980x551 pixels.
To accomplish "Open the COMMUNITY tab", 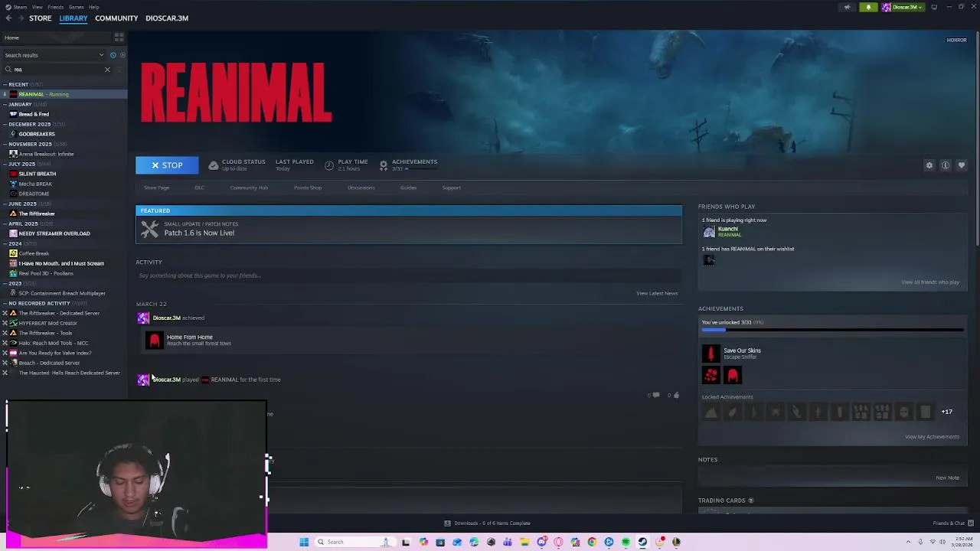I will coord(116,18).
